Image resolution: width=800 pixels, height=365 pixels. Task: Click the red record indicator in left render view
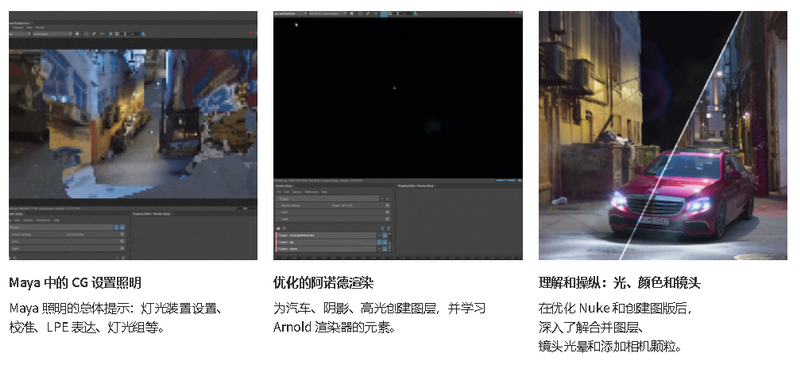[x=251, y=33]
